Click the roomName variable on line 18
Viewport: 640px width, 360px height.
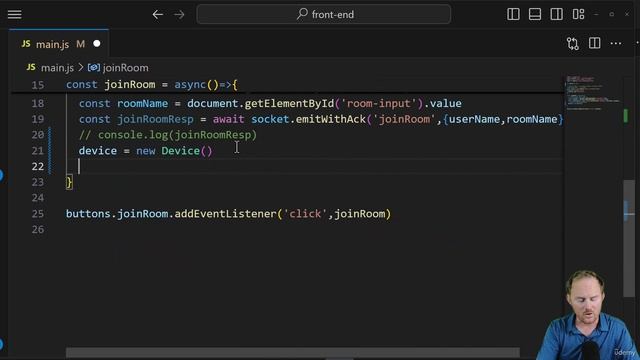[142, 104]
